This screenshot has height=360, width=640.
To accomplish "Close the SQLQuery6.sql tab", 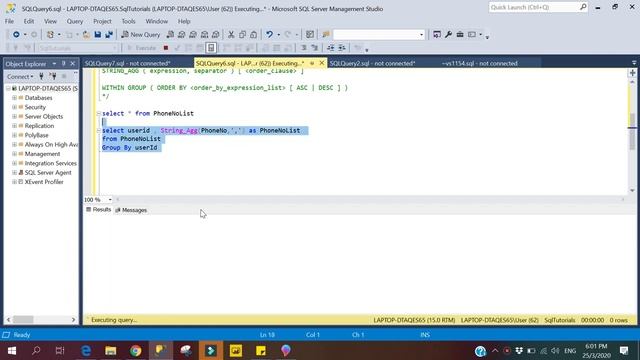I will click(x=322, y=63).
